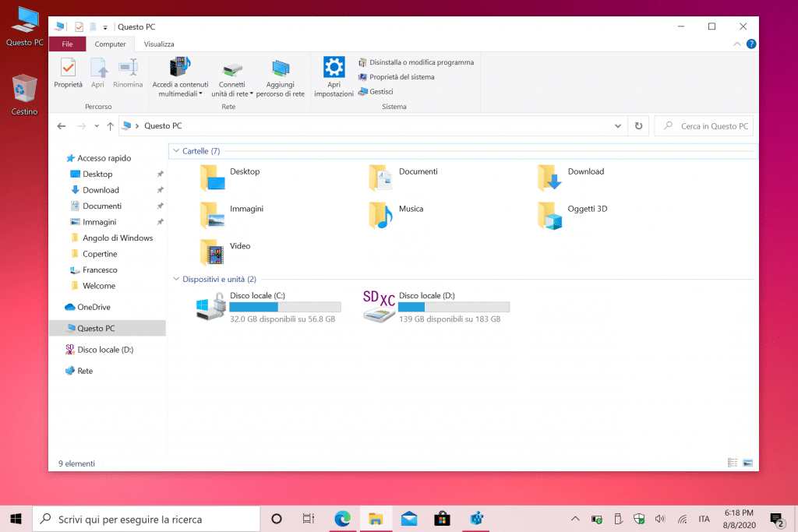Click Aggiungi percorso di rete icon
This screenshot has height=532, width=798.
pyautogui.click(x=280, y=69)
